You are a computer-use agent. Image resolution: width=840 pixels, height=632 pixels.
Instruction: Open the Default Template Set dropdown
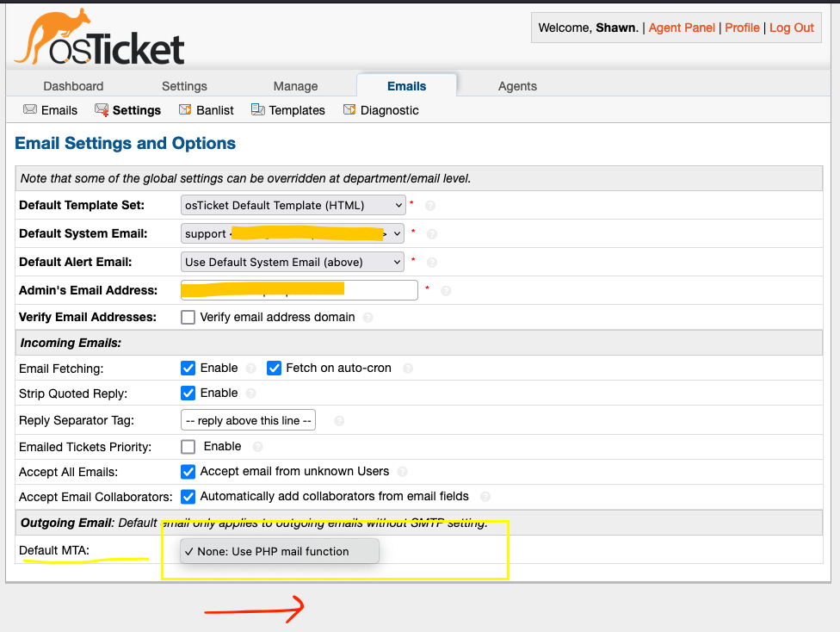293,205
